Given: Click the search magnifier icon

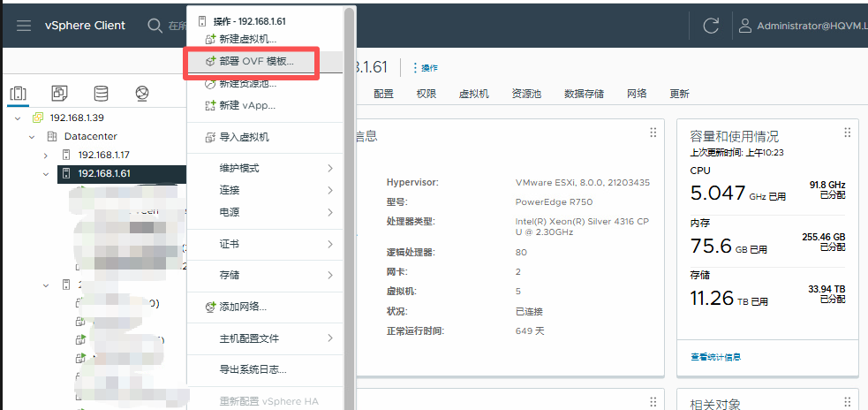Looking at the screenshot, I should coord(155,26).
